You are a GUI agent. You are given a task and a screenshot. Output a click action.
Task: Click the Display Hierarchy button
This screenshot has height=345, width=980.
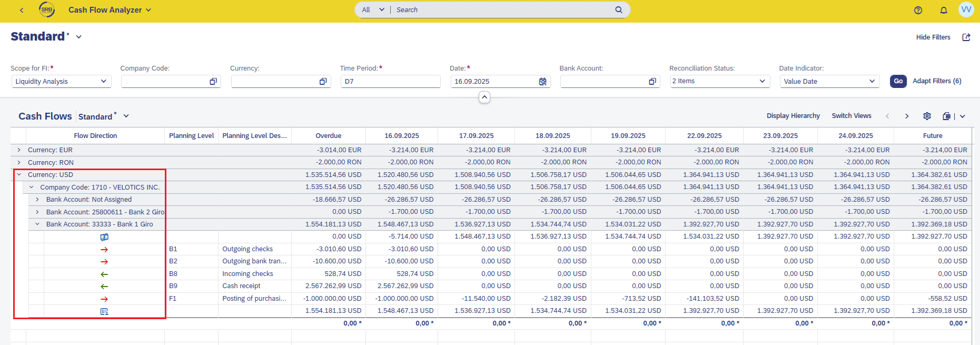click(793, 116)
